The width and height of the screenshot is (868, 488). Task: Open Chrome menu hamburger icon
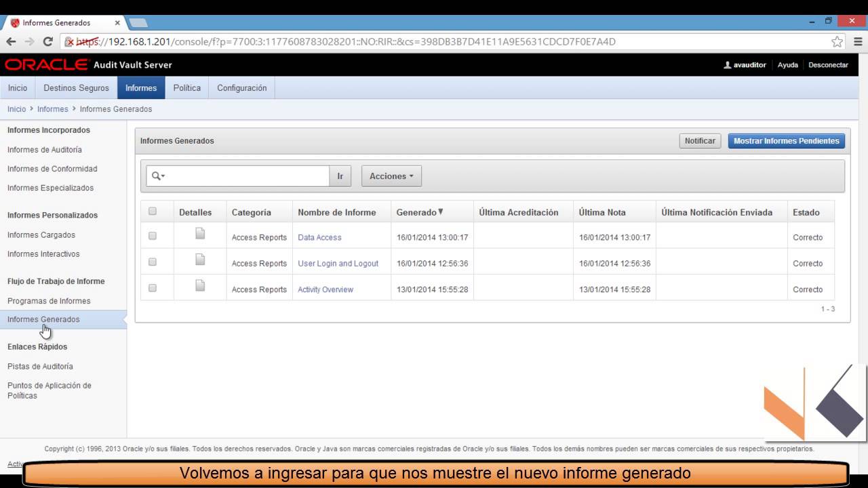(x=858, y=41)
